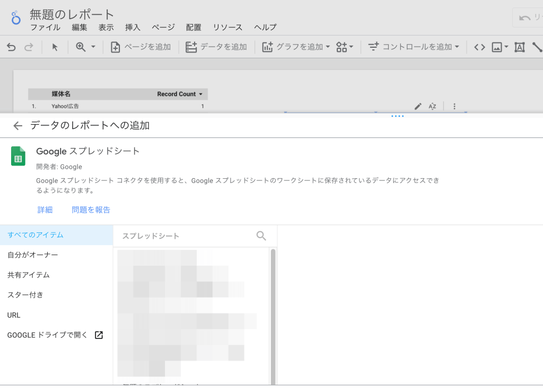Click データを追加 in the toolbar
Image resolution: width=543 pixels, height=392 pixels.
tap(216, 47)
